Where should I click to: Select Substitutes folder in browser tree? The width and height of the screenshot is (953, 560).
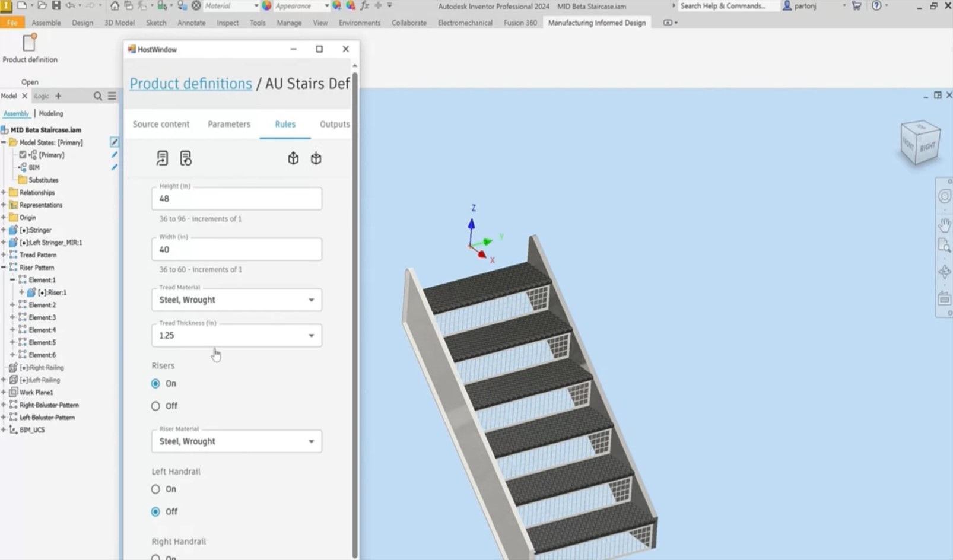(x=43, y=180)
